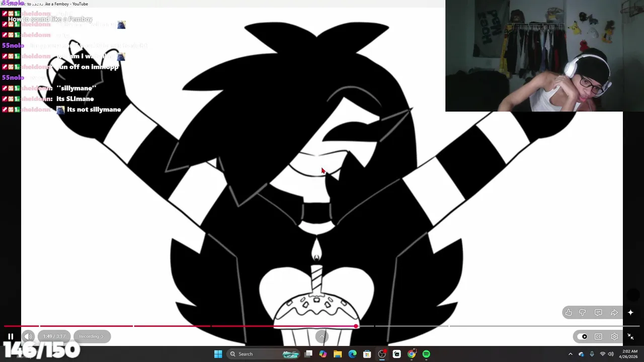The height and width of the screenshot is (362, 644).
Task: Exit fullscreen mode
Action: pos(630,336)
